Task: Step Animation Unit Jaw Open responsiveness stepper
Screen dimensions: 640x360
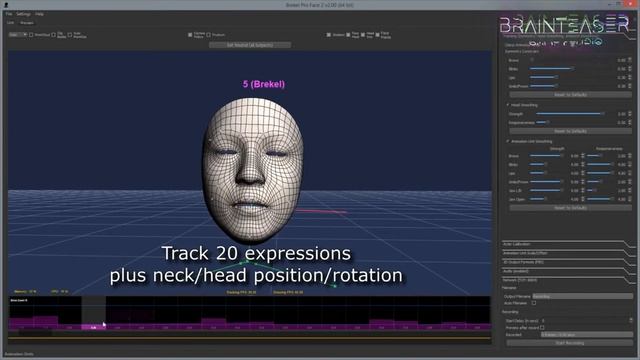Action: click(630, 199)
